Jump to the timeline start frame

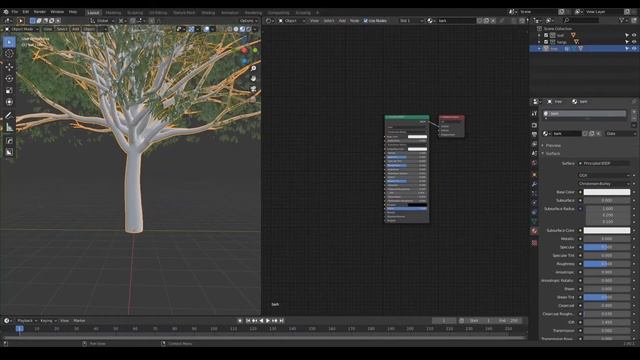[x=248, y=321]
